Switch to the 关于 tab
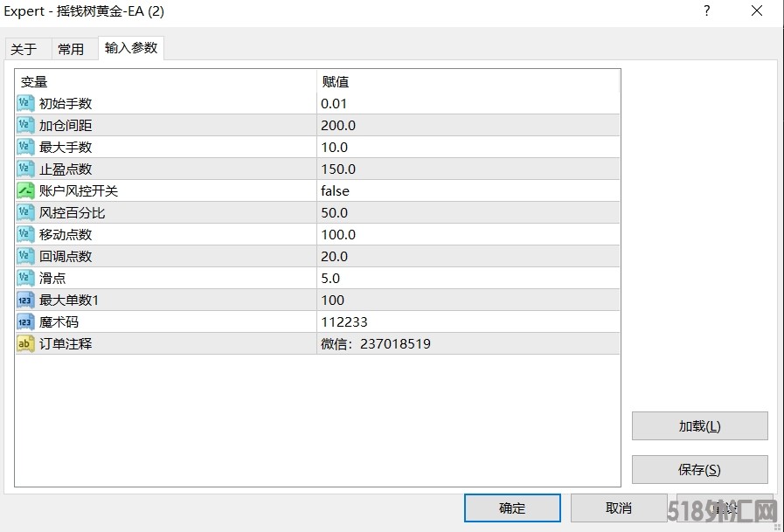 [24, 49]
